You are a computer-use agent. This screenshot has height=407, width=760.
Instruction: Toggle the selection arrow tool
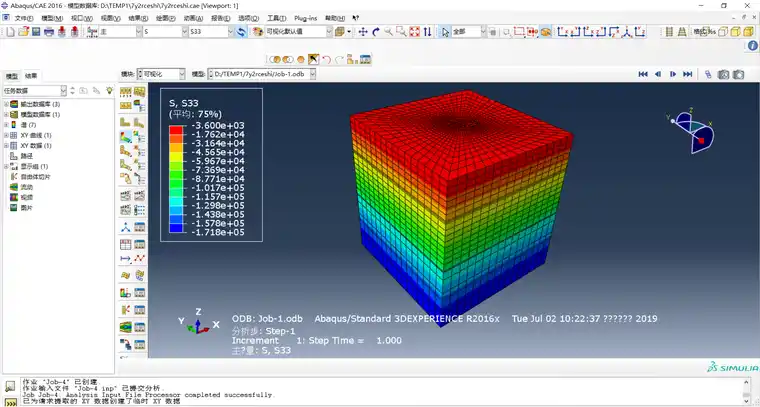445,32
